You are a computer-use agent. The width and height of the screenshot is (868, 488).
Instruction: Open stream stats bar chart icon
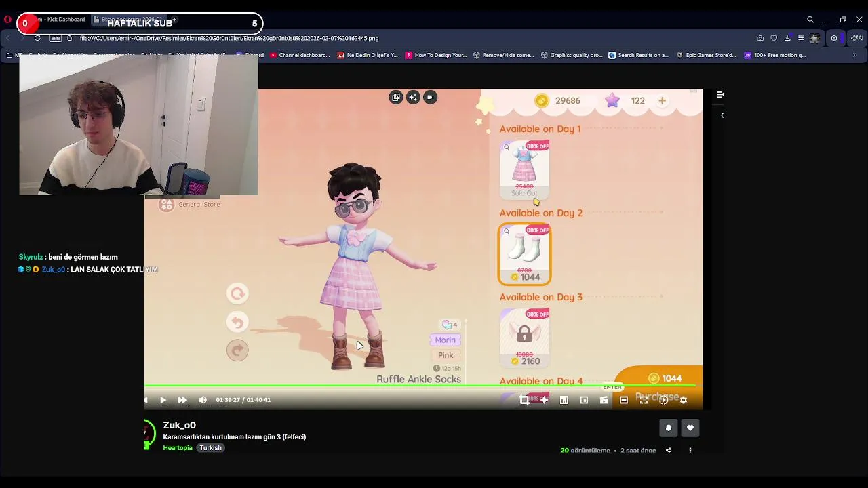pos(564,400)
